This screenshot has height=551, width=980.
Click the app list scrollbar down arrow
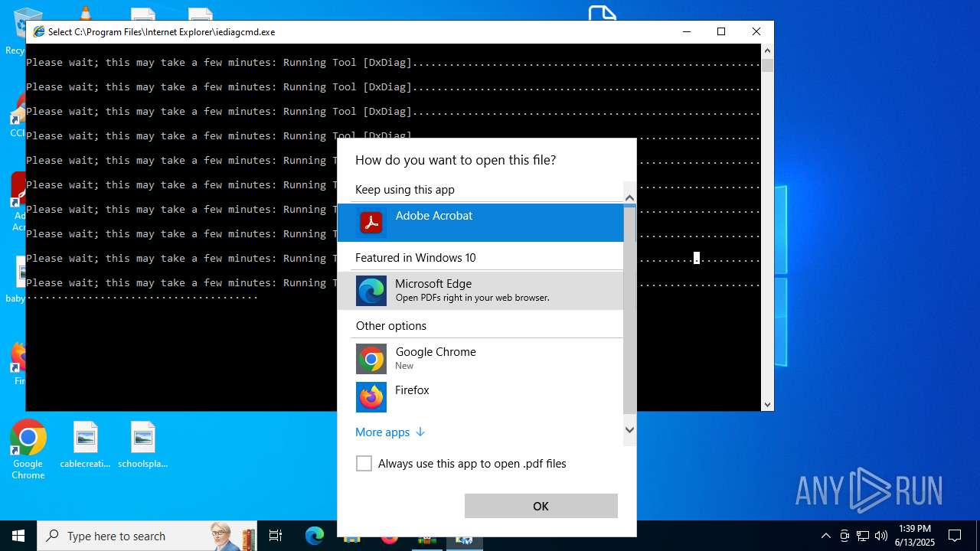[x=630, y=430]
